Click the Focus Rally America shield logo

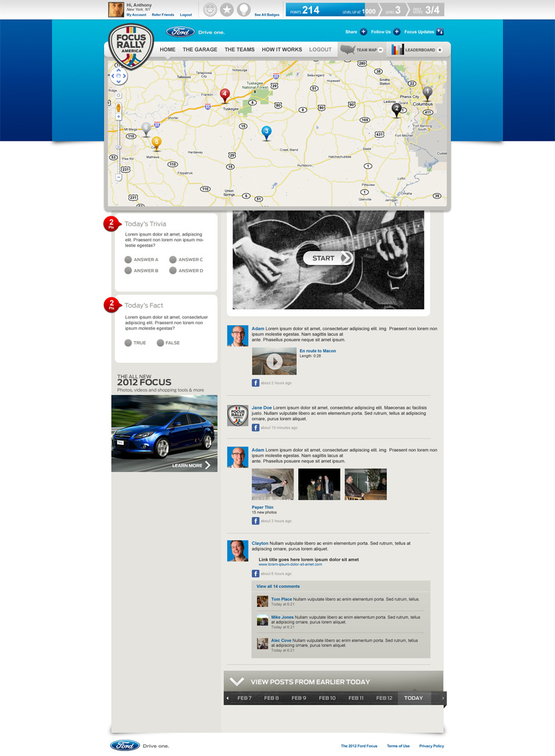coord(131,46)
